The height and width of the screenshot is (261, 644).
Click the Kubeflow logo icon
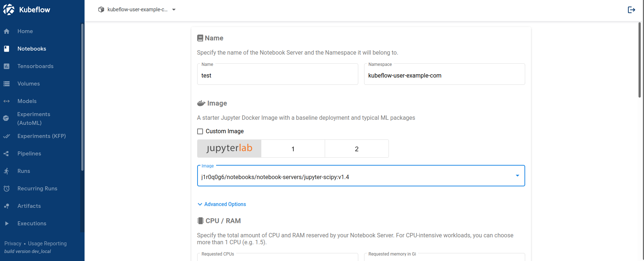[x=9, y=9]
